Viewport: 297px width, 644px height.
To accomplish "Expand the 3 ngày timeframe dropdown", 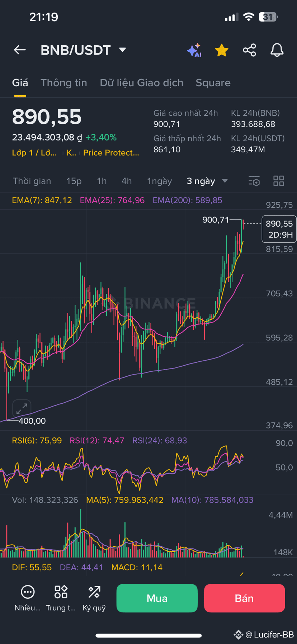I will 207,181.
